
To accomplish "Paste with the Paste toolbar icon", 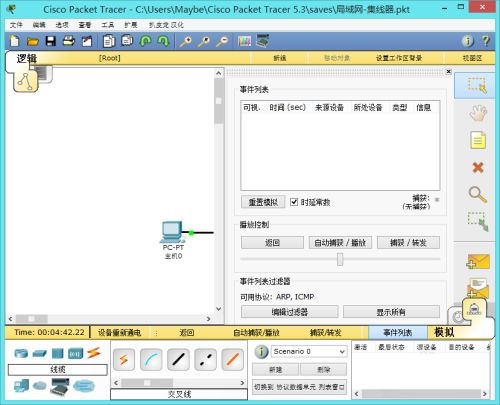I will [127, 41].
